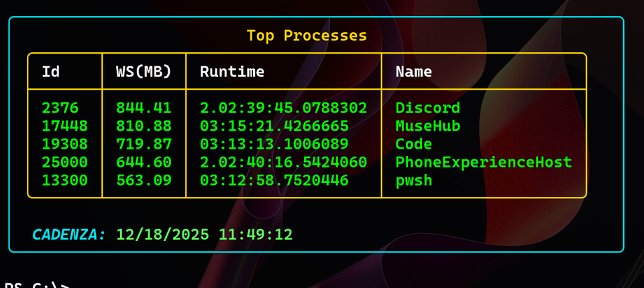This screenshot has height=288, width=644.
Task: Click the PS C:\> command prompt line
Action: point(37,284)
